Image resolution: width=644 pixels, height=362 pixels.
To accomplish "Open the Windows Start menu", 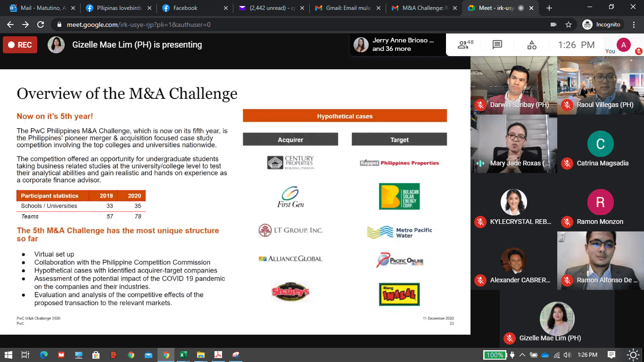I will 8,355.
